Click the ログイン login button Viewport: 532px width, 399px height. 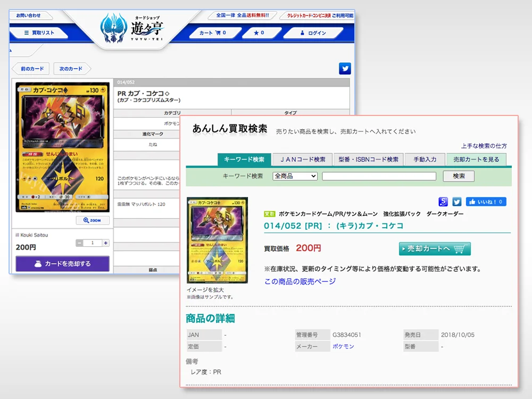[x=313, y=32]
